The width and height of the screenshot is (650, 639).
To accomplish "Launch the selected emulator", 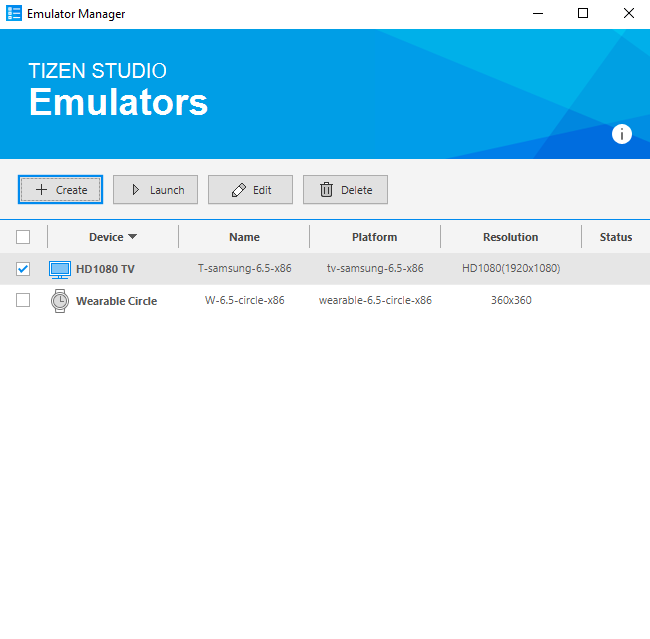I will coord(155,190).
